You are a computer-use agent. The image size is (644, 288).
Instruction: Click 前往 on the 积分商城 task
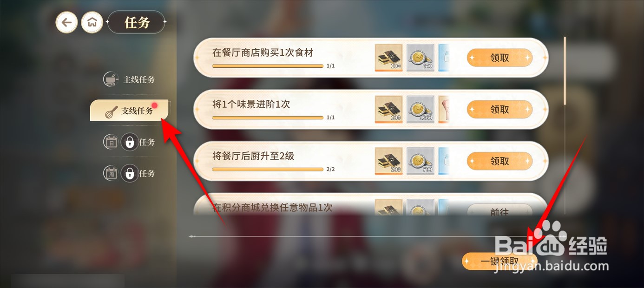[x=499, y=211]
